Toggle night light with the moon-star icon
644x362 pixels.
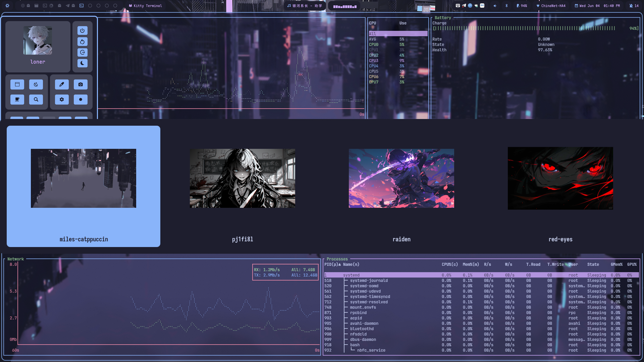36,84
